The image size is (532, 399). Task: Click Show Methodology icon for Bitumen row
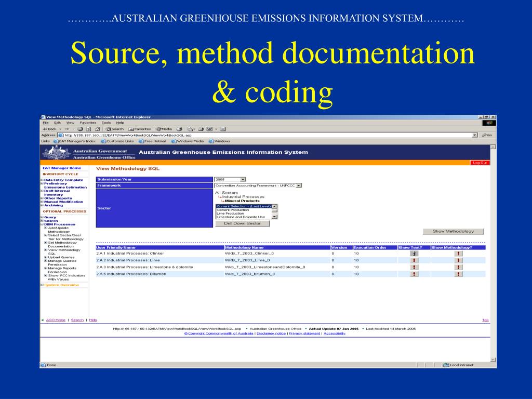tap(458, 274)
